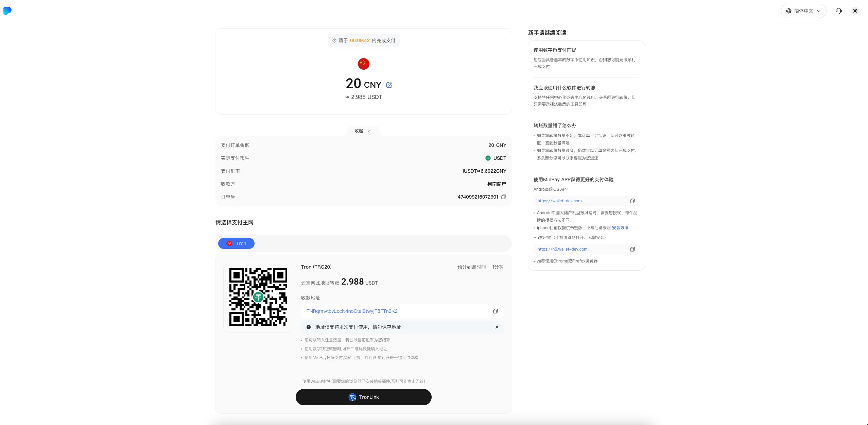Click the receiving address text field

point(352,311)
